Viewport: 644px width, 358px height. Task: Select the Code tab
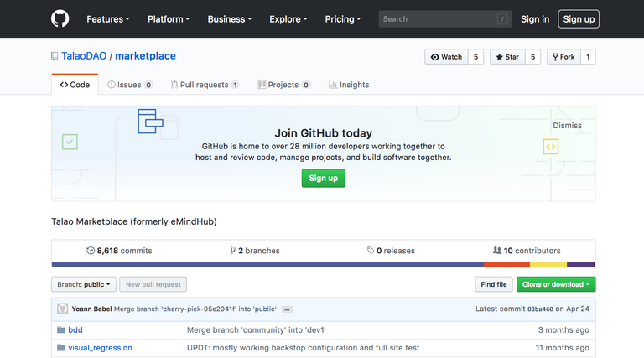click(x=75, y=85)
